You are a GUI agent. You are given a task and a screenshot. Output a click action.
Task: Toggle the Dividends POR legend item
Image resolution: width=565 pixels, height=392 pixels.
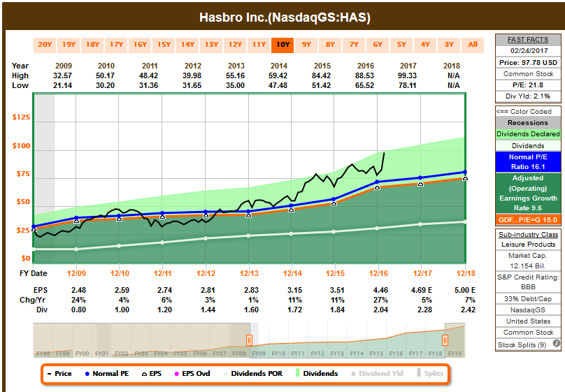[x=253, y=374]
